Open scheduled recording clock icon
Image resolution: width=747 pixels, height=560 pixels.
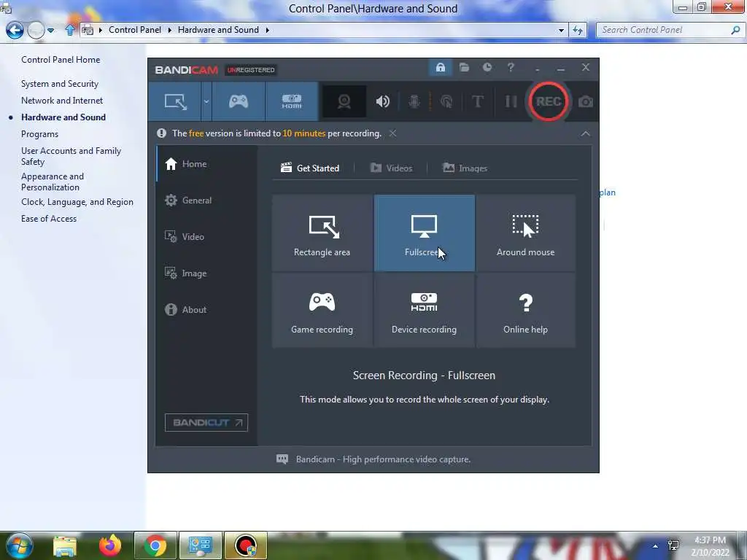click(487, 68)
